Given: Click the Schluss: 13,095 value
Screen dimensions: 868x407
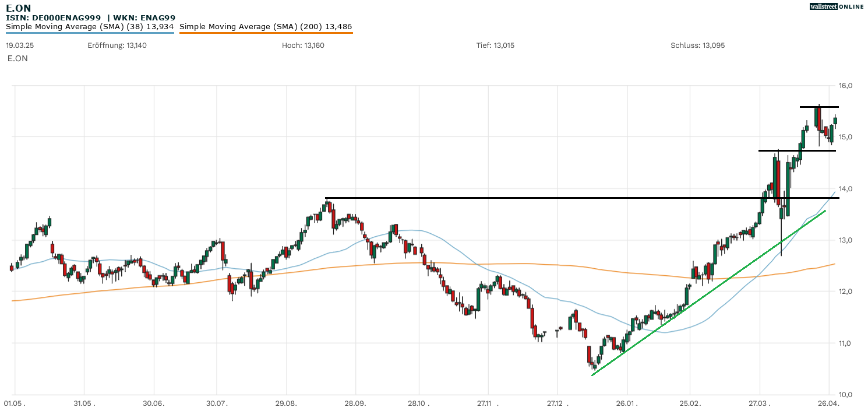Looking at the screenshot, I should point(698,45).
